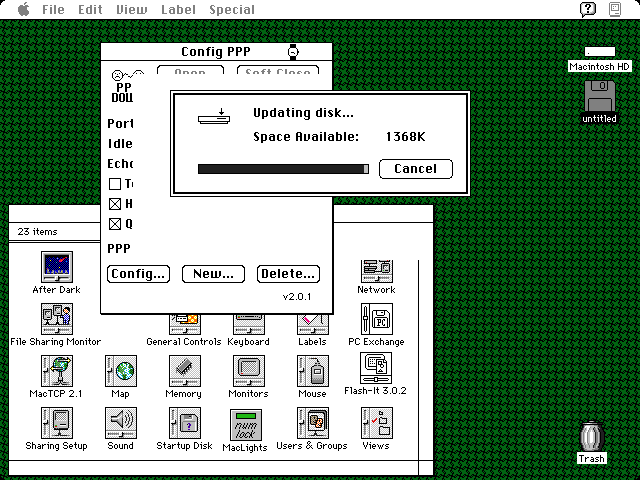640x480 pixels.
Task: Open the File menu
Action: [53, 9]
